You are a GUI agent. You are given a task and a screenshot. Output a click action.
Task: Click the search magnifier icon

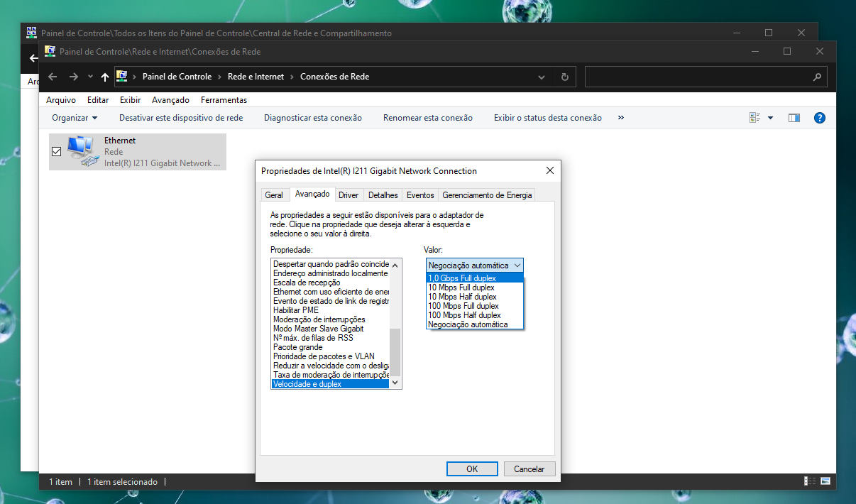[817, 77]
